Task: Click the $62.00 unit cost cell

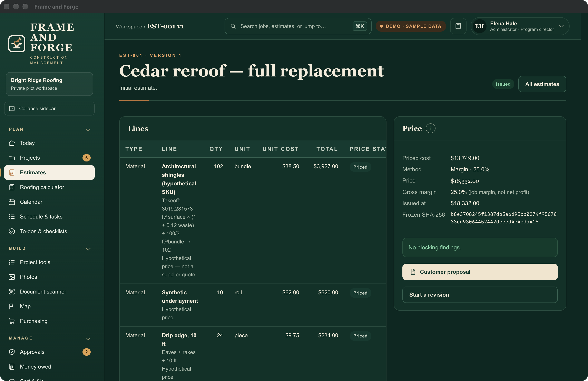Action: (291, 292)
